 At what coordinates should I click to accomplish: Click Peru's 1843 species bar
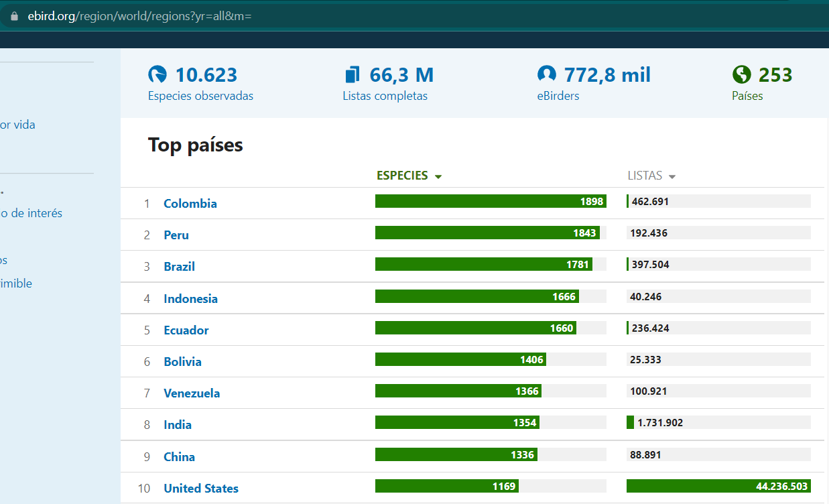[x=487, y=233]
